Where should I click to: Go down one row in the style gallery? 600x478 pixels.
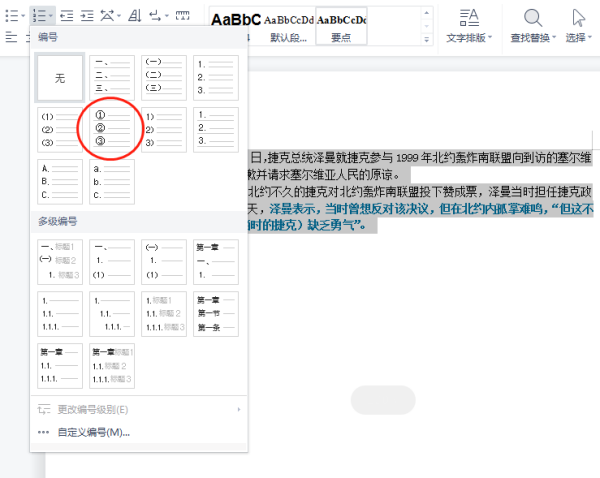[x=427, y=26]
